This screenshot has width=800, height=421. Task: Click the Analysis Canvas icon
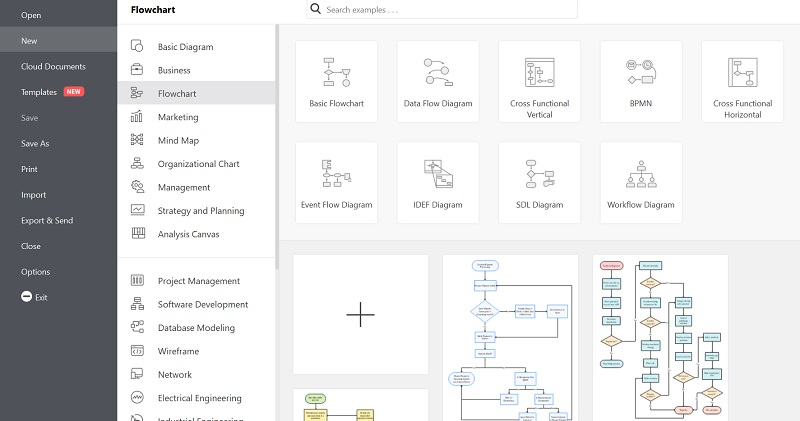138,233
